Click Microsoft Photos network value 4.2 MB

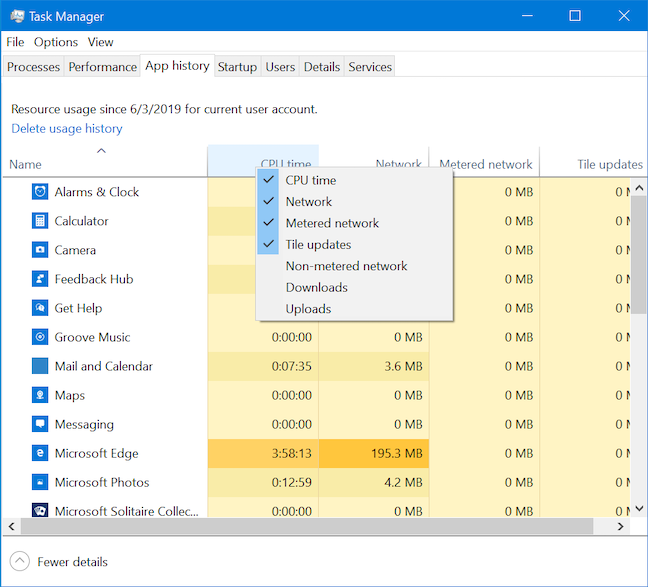pos(403,482)
